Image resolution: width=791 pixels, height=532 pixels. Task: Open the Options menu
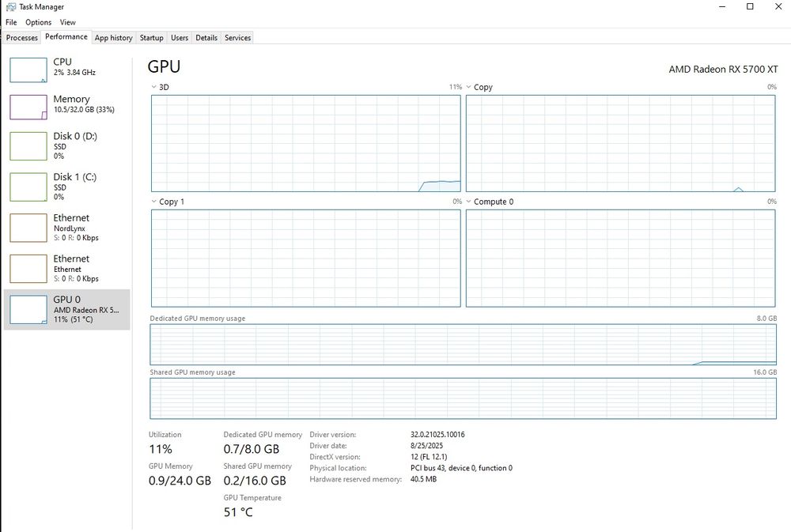(x=38, y=22)
